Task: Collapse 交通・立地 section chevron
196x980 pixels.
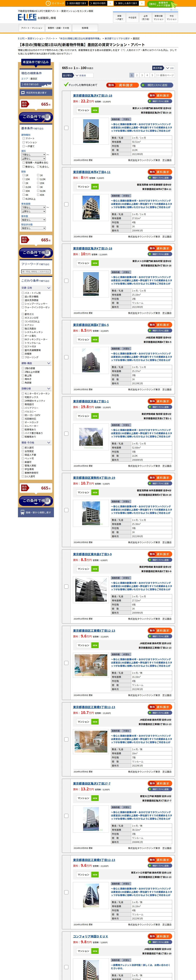Action: (49, 288)
